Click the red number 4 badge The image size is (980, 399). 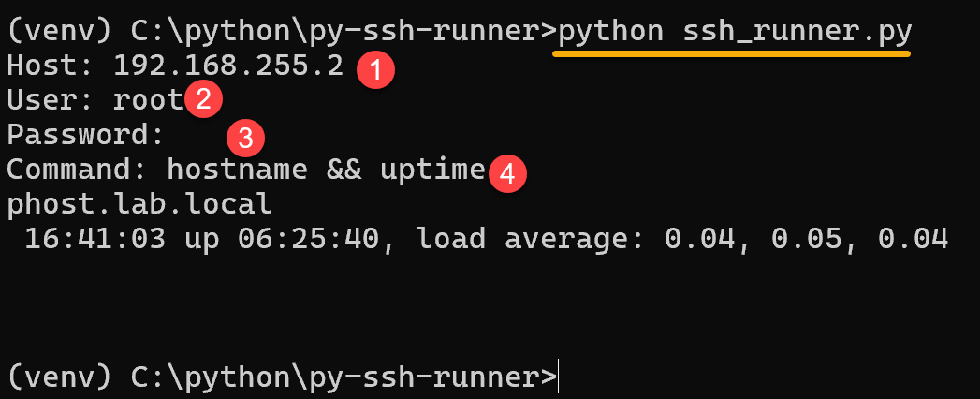click(x=506, y=172)
